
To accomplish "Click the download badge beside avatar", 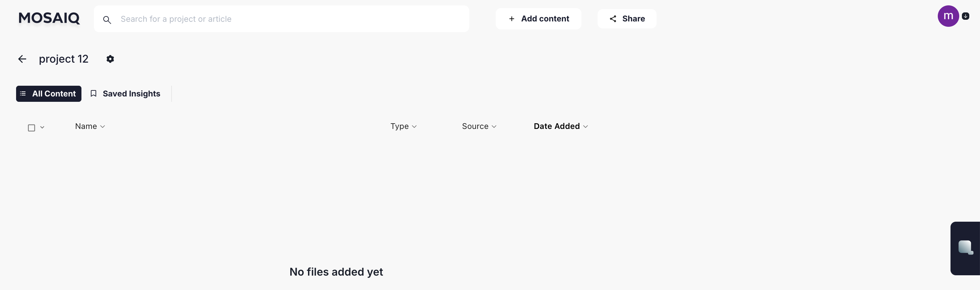I will [966, 16].
